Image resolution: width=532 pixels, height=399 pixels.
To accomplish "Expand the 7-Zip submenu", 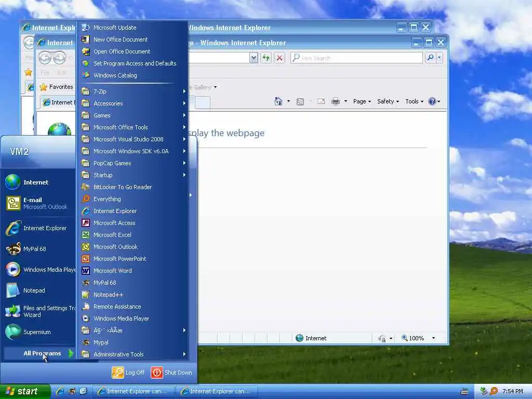I will [132, 91].
